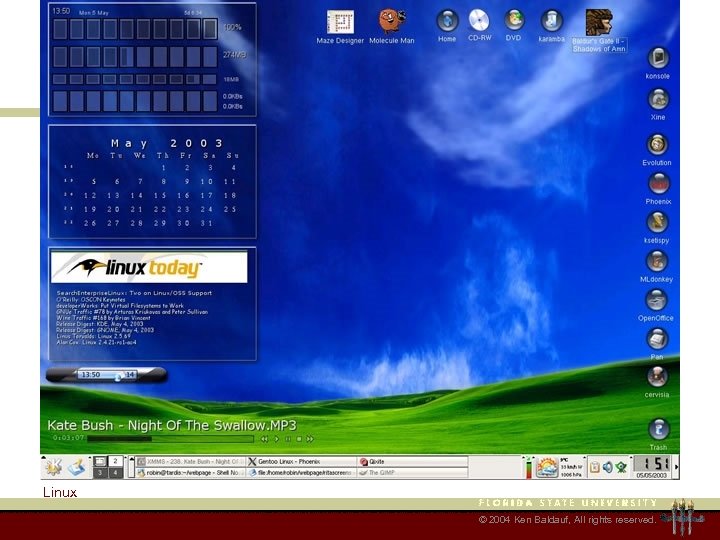Pause the desktop music player
Screen dimensions: 720x540
point(288,439)
